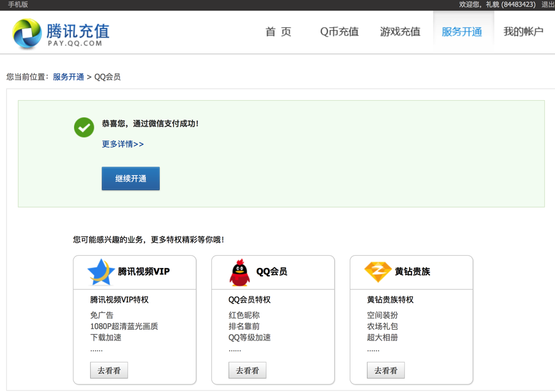
Task: Click 去看看 under 黄钻贵族
Action: coord(386,370)
